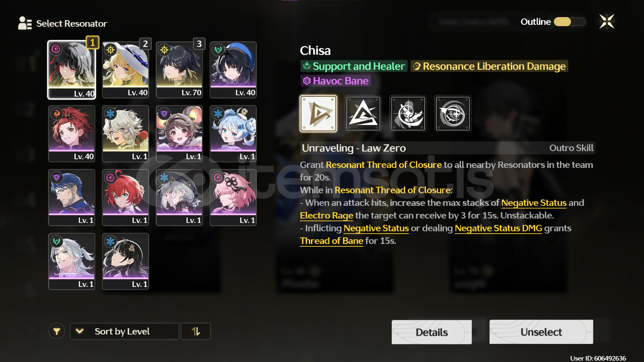Screen dimensions: 644x362
Task: Select the third skill icon
Action: (408, 114)
